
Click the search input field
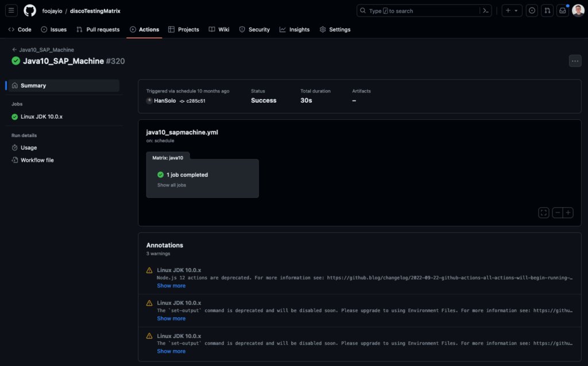coord(424,11)
